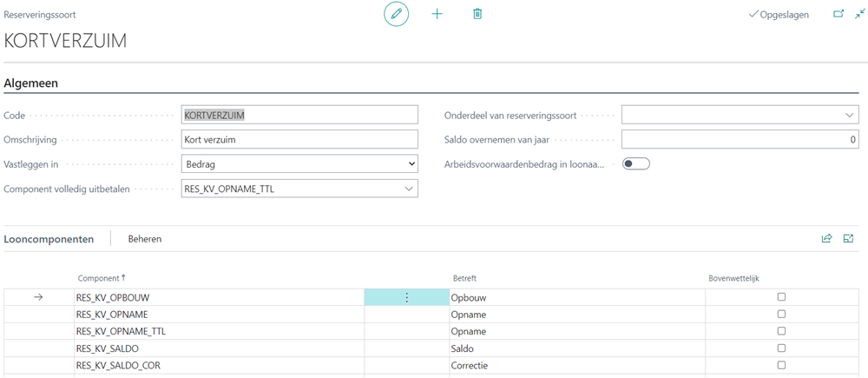The width and height of the screenshot is (868, 378).
Task: Click the collapse page arrows icon
Action: tap(859, 14)
